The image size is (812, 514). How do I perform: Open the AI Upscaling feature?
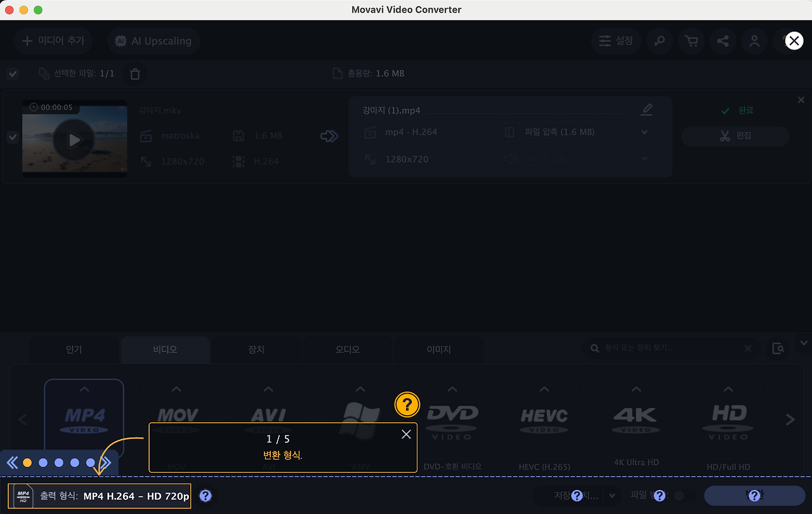coord(153,41)
